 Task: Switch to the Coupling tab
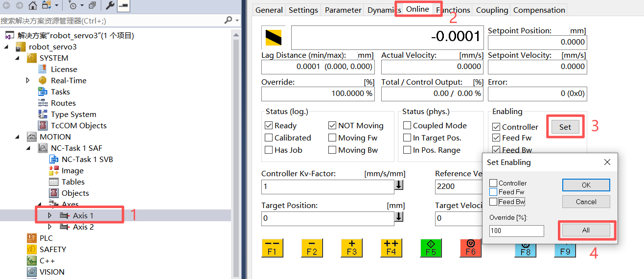point(492,10)
